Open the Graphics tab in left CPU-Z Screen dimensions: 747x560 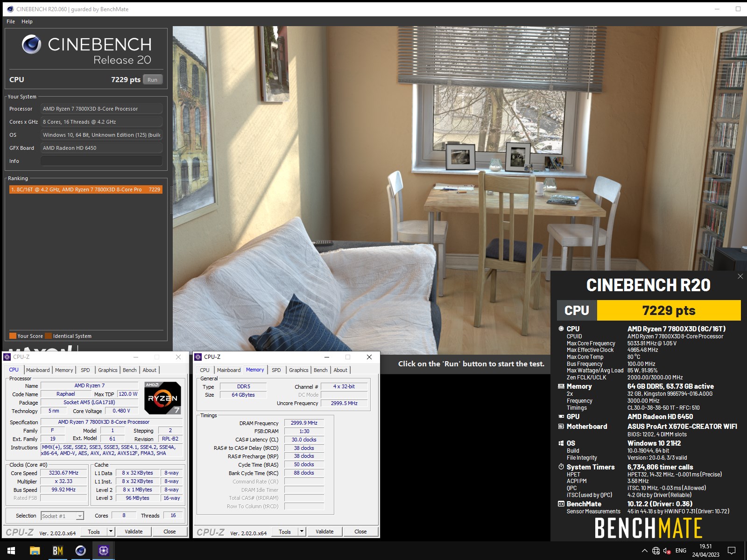108,370
